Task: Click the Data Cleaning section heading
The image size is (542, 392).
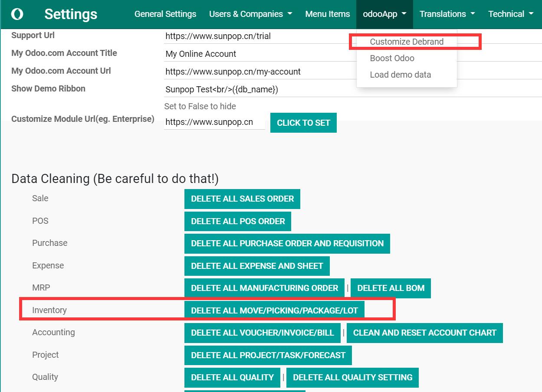Action: [115, 179]
